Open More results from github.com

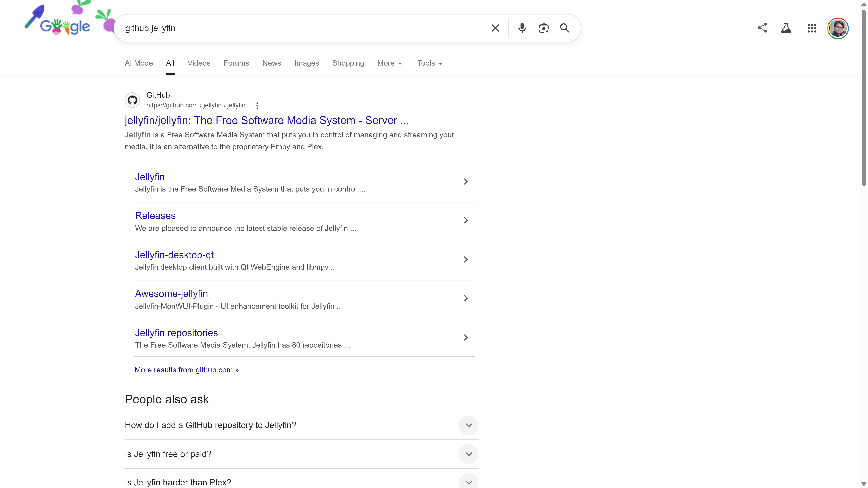click(187, 370)
